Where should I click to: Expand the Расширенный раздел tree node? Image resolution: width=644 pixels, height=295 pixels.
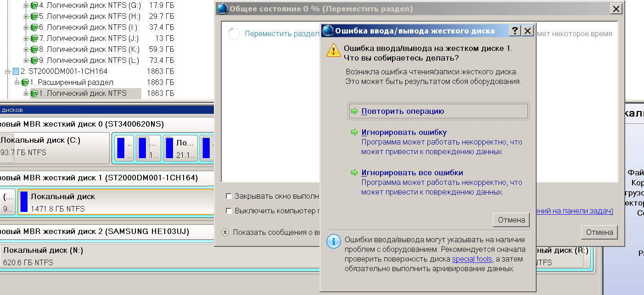click(17, 83)
